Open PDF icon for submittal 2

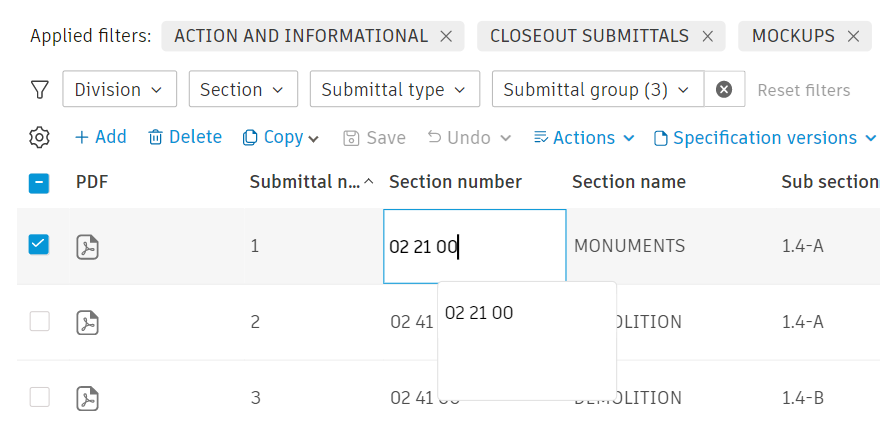tap(88, 322)
